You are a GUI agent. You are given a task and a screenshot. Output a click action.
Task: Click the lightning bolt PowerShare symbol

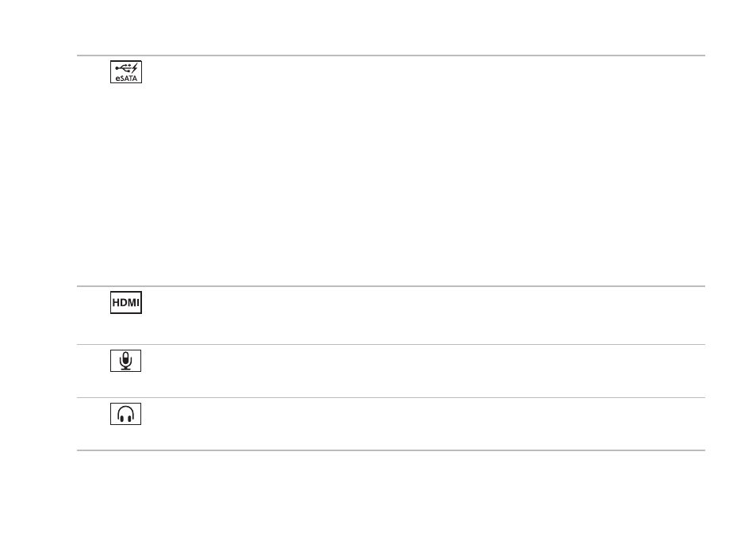(135, 68)
